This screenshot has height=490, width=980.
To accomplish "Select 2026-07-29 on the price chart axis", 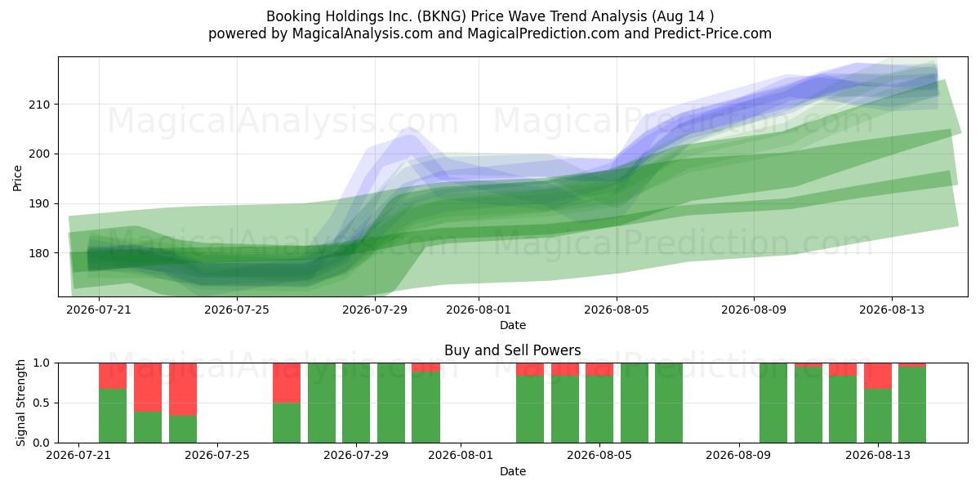I will click(x=375, y=310).
